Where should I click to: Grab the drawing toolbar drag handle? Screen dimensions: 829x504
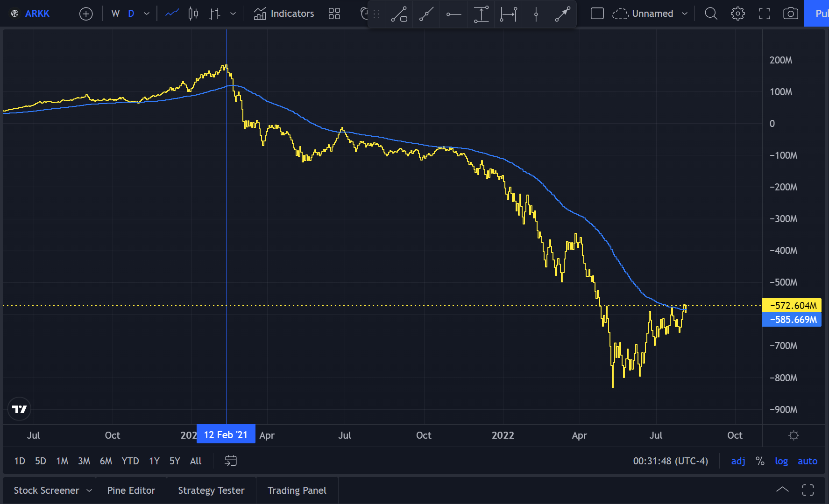pos(376,14)
